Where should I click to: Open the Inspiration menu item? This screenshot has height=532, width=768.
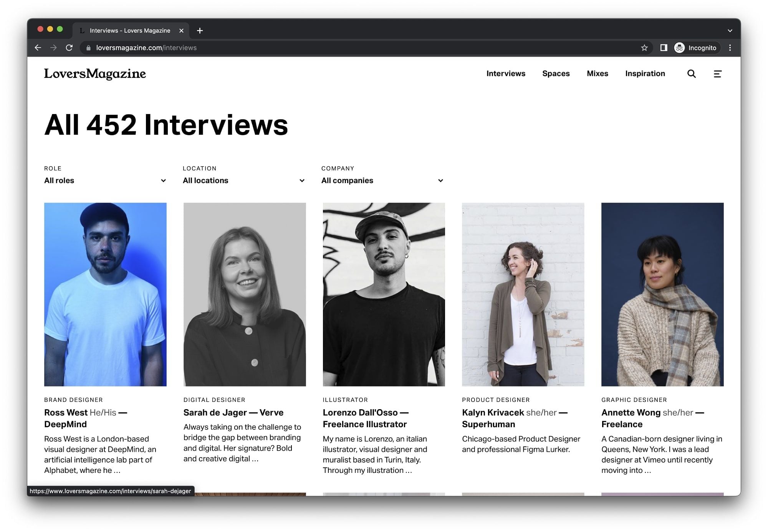point(645,73)
